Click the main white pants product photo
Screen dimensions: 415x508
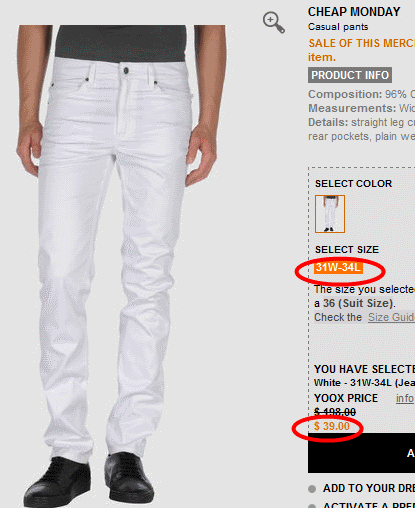tap(121, 265)
